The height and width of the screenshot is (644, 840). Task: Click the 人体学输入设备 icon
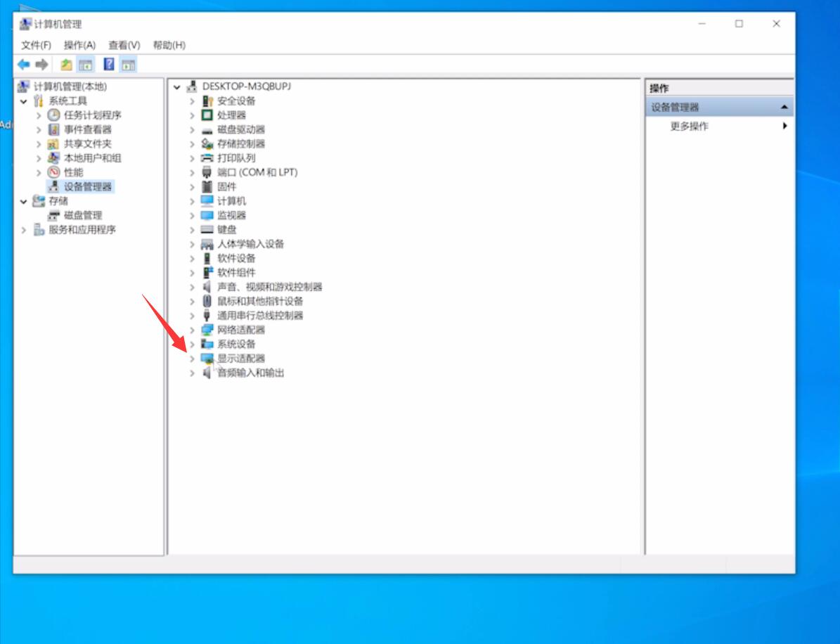click(x=207, y=245)
